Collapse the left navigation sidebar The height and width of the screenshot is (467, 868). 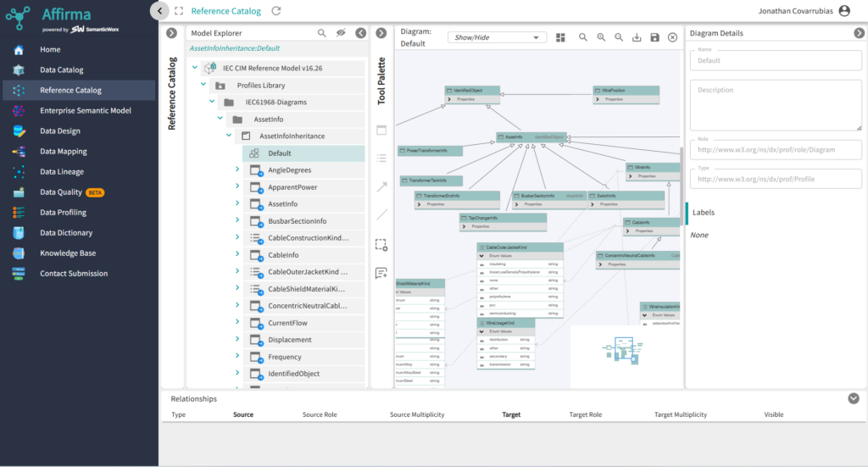pos(159,10)
